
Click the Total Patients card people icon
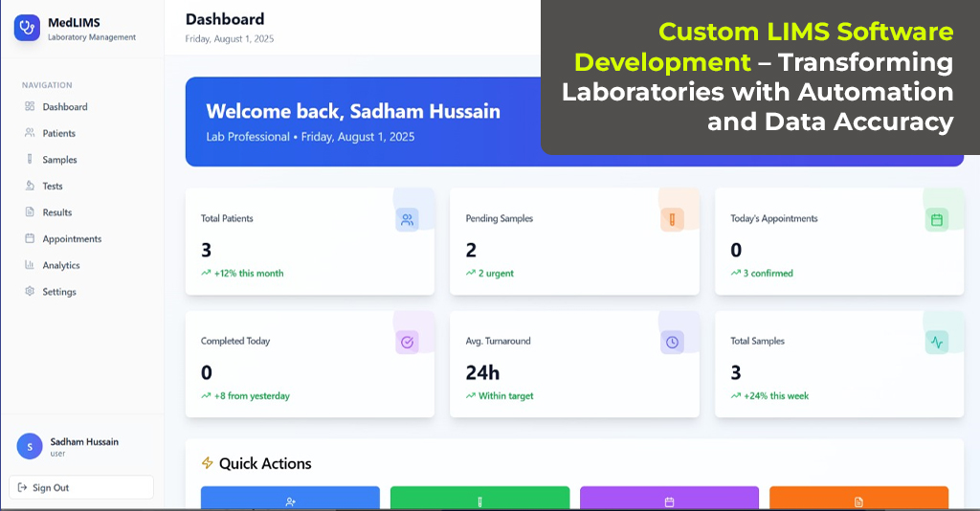click(x=407, y=220)
